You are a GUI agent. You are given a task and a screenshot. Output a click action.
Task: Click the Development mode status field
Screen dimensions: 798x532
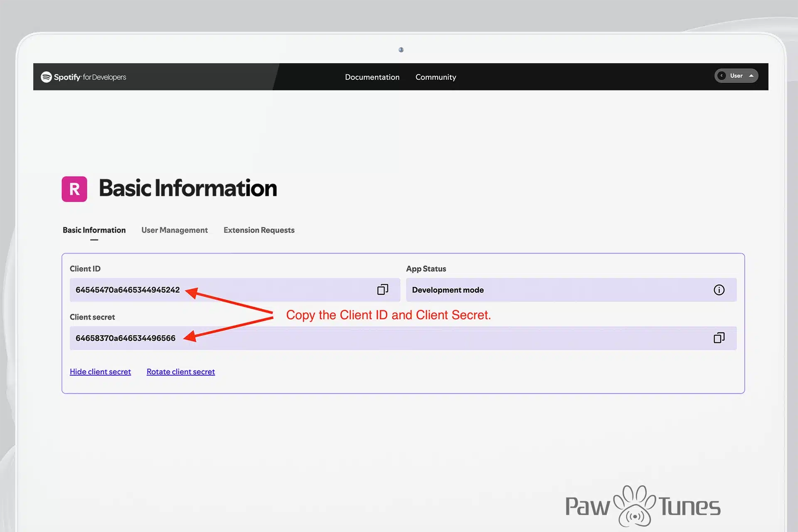[x=571, y=290]
